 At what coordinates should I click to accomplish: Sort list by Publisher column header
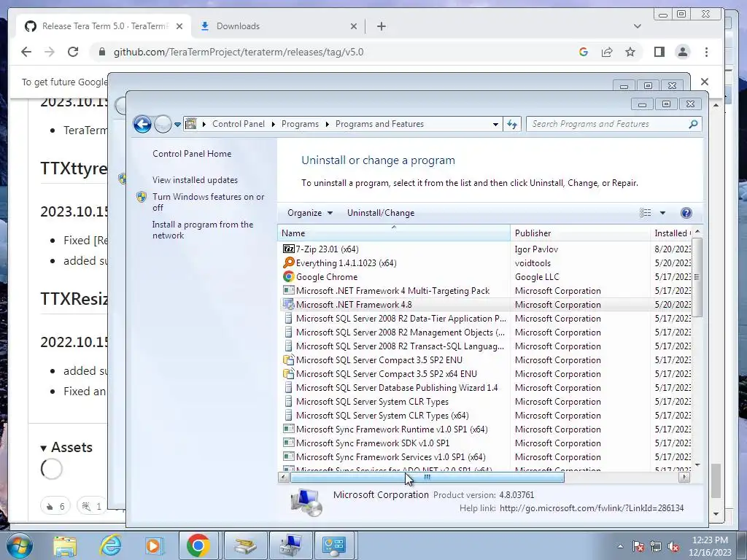point(580,233)
